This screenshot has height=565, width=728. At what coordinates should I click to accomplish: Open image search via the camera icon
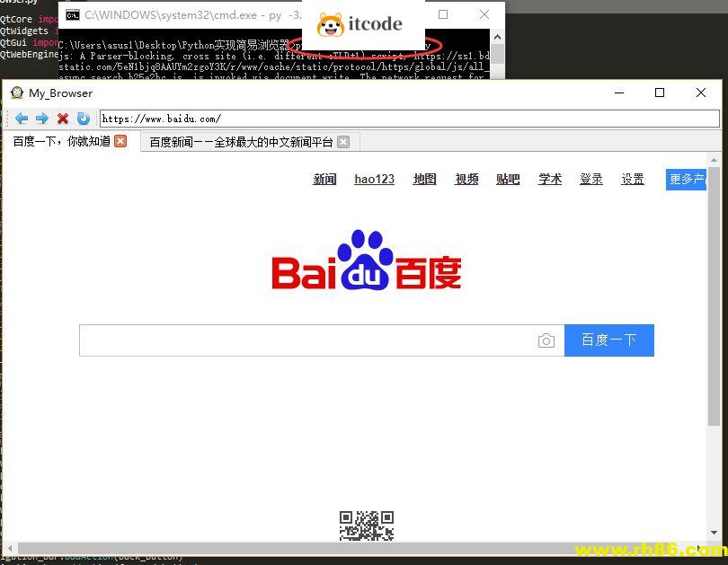click(x=546, y=340)
